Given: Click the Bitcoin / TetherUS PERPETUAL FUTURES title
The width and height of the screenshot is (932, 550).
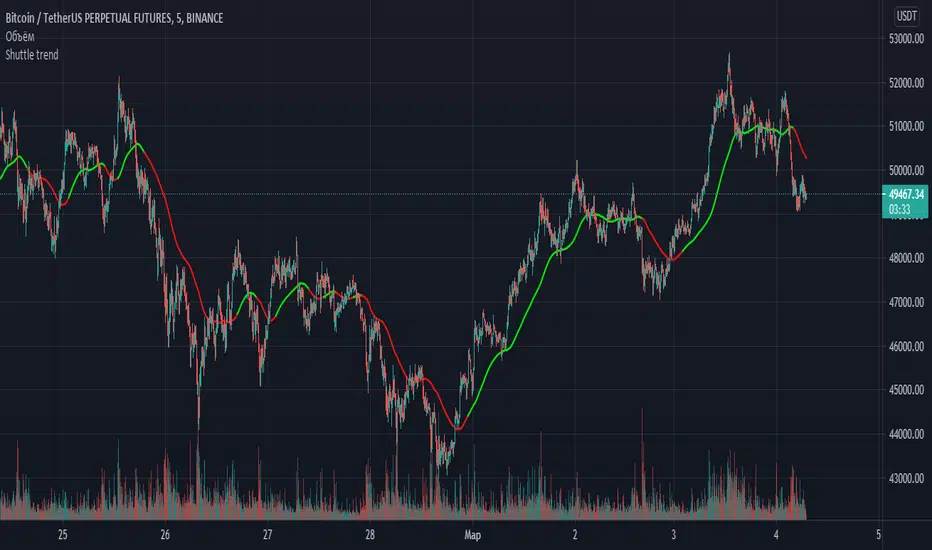Looking at the screenshot, I should pos(114,18).
